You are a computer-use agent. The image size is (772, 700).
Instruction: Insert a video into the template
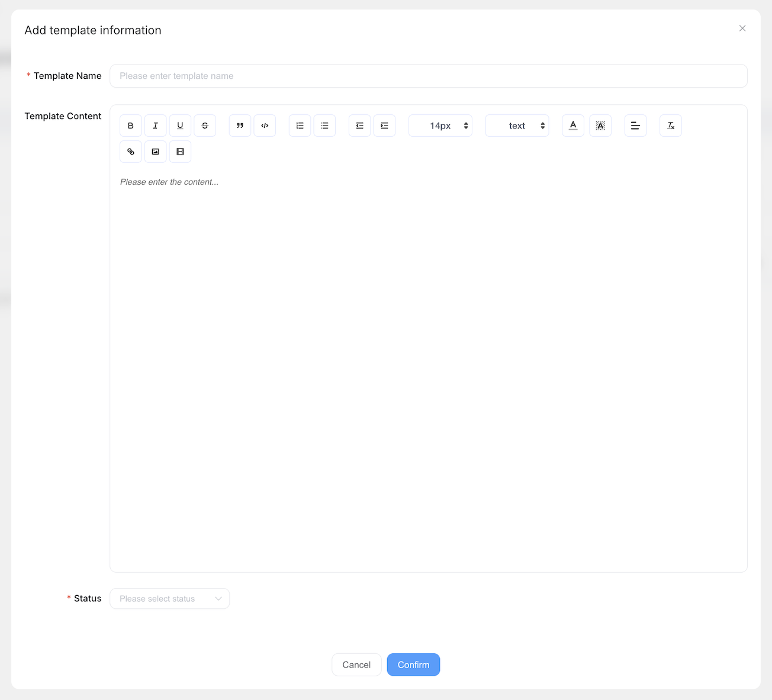180,152
